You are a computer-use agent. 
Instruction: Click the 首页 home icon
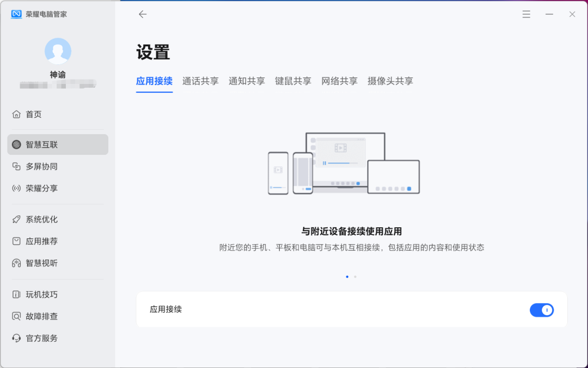(16, 114)
